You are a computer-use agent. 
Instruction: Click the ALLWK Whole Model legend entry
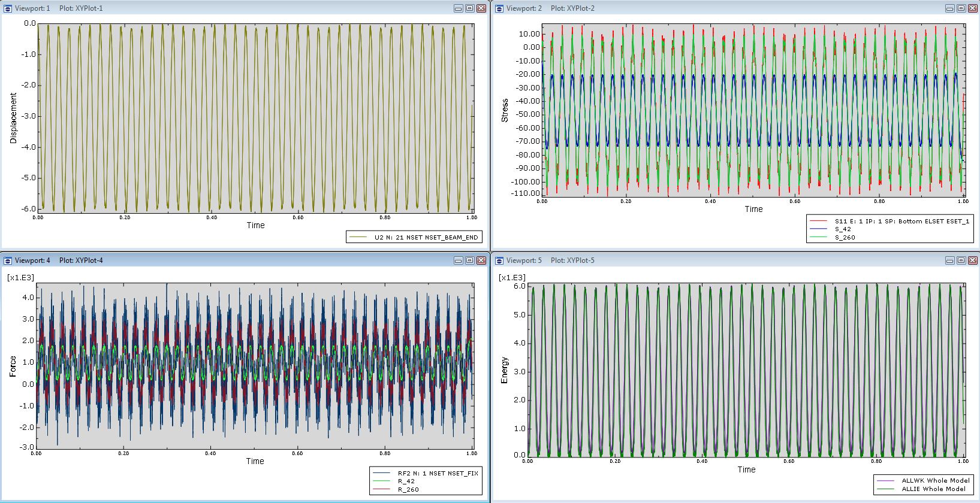923,480
